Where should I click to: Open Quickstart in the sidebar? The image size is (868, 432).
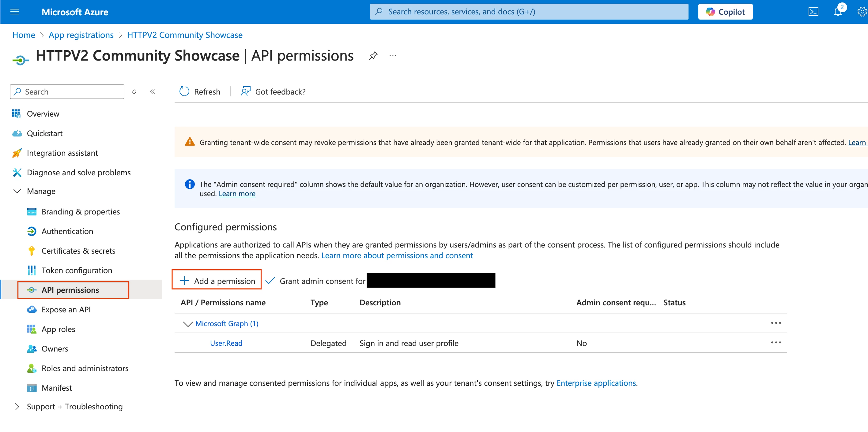click(44, 133)
